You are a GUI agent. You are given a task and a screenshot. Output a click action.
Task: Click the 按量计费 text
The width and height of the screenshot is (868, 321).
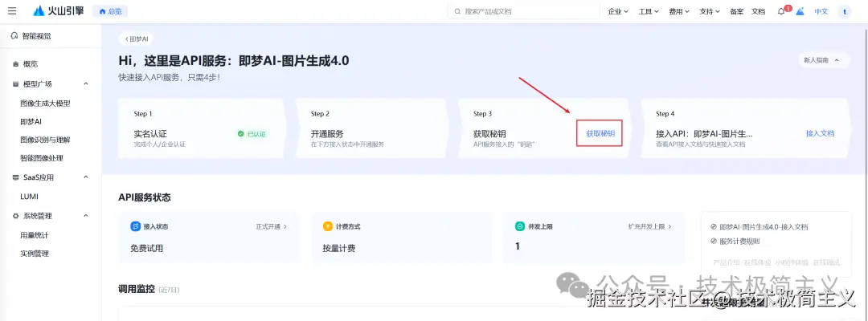point(339,249)
